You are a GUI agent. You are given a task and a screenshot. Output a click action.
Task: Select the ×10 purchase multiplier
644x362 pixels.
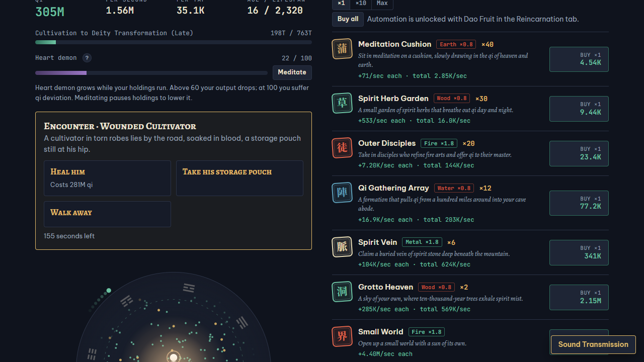point(361,4)
